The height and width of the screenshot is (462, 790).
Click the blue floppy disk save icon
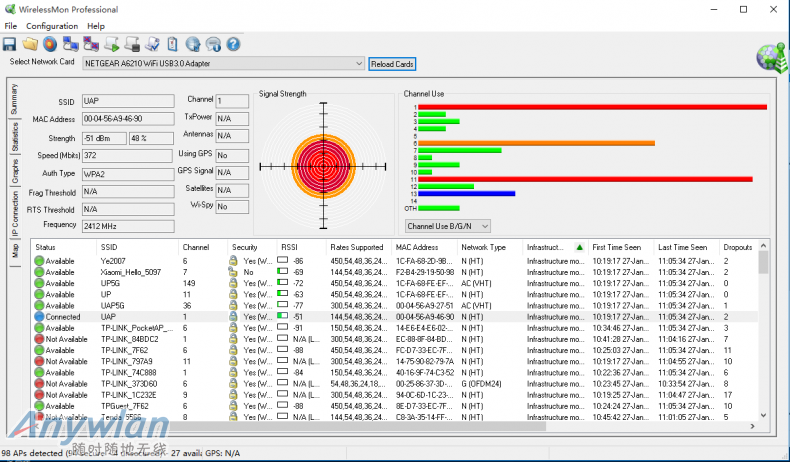click(9, 44)
